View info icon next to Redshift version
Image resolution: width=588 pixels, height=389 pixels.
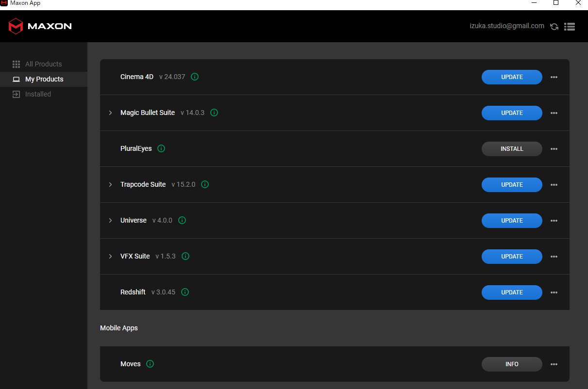point(185,292)
